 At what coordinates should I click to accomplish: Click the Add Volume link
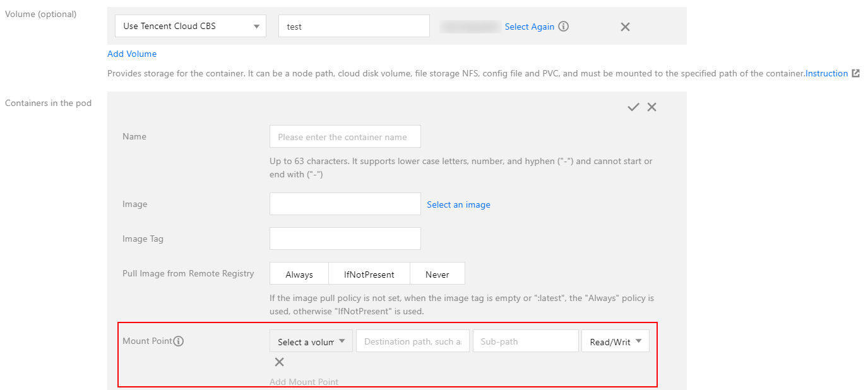click(132, 54)
